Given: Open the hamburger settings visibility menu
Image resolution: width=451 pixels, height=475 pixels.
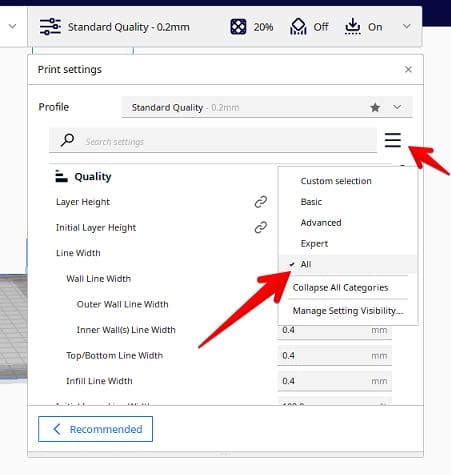Looking at the screenshot, I should click(393, 140).
